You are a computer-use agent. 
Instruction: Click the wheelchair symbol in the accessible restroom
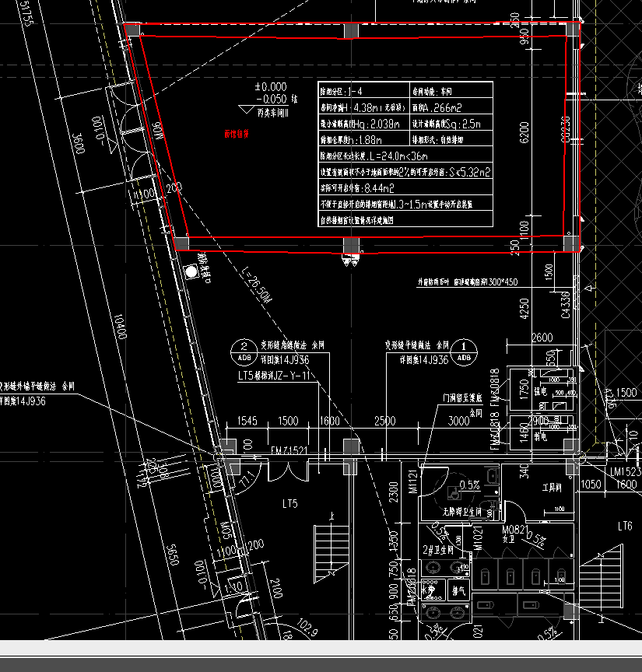click(453, 492)
